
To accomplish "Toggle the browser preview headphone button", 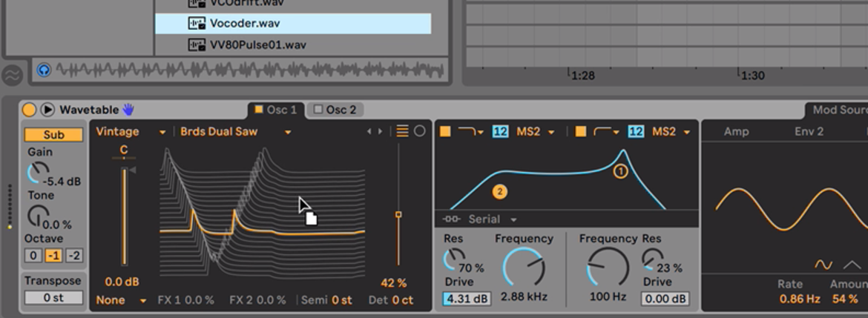I will pos(44,70).
